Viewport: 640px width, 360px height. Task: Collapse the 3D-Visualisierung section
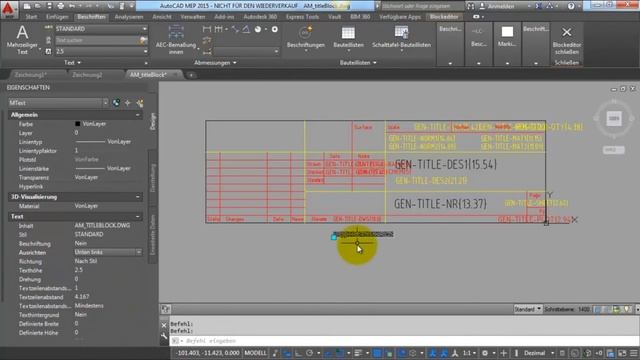point(138,197)
